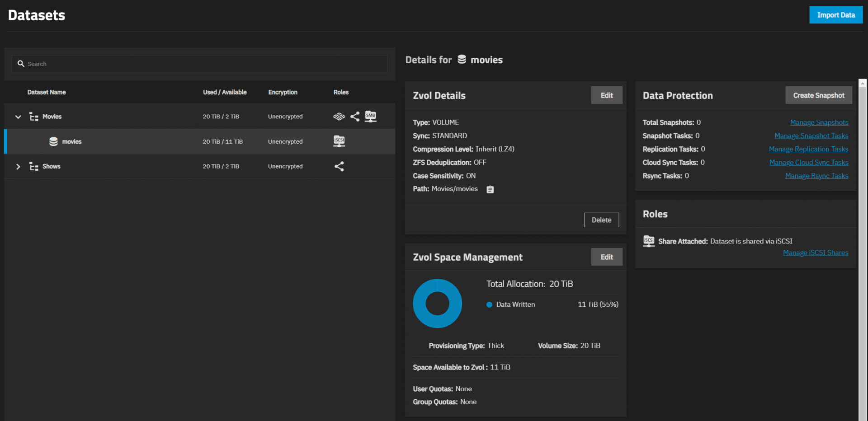Click 'Type: VOLUME' text
Screen dimensions: 868x421
(436, 122)
